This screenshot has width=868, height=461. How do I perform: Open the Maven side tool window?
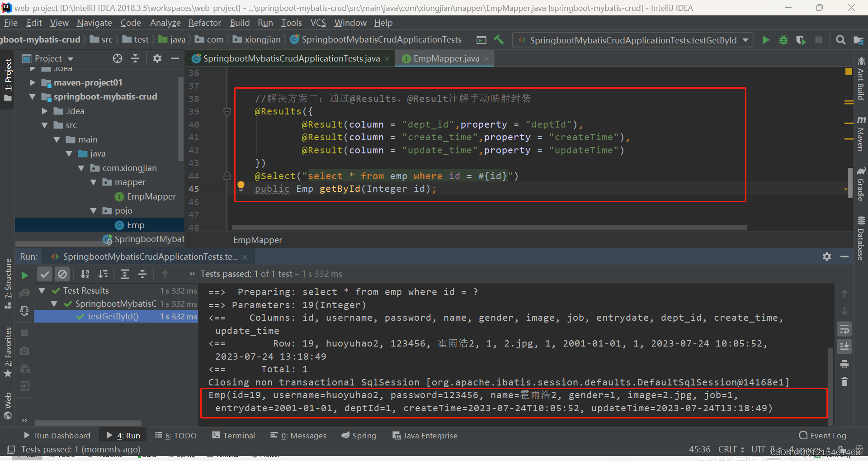click(x=861, y=133)
